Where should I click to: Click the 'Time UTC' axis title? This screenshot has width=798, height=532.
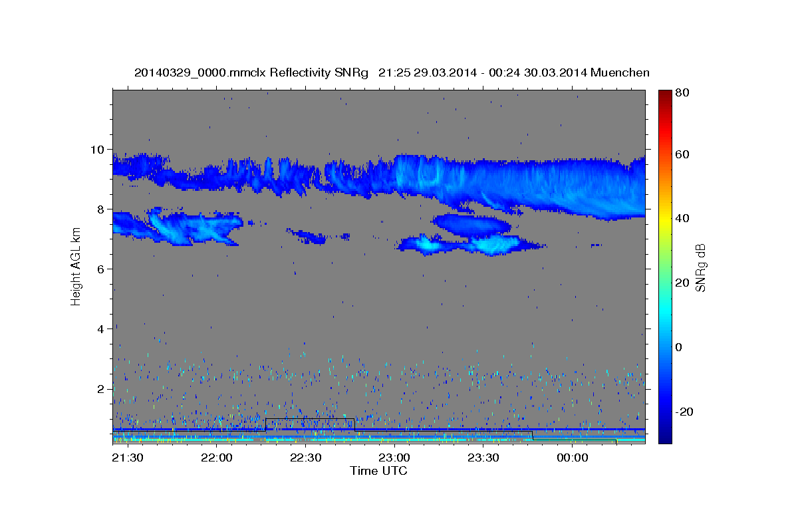click(378, 471)
